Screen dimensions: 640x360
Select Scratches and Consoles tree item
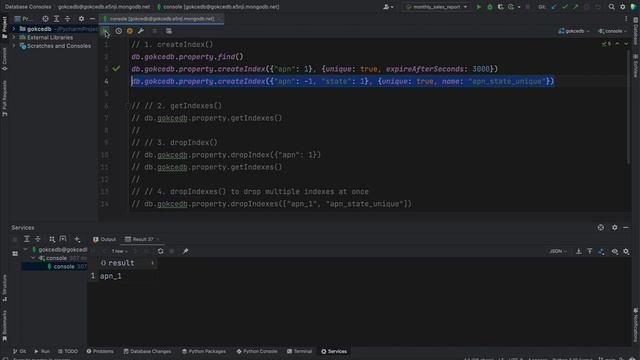(x=59, y=46)
